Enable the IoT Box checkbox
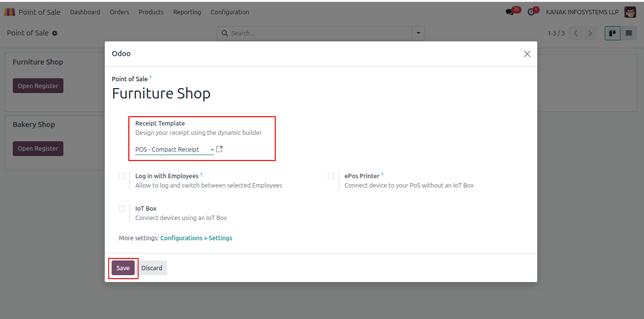This screenshot has height=319, width=644. pos(122,209)
